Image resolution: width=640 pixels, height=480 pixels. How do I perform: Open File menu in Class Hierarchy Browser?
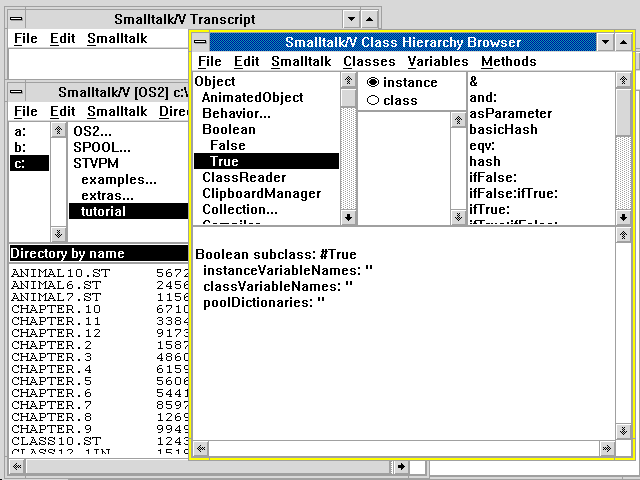[x=210, y=61]
